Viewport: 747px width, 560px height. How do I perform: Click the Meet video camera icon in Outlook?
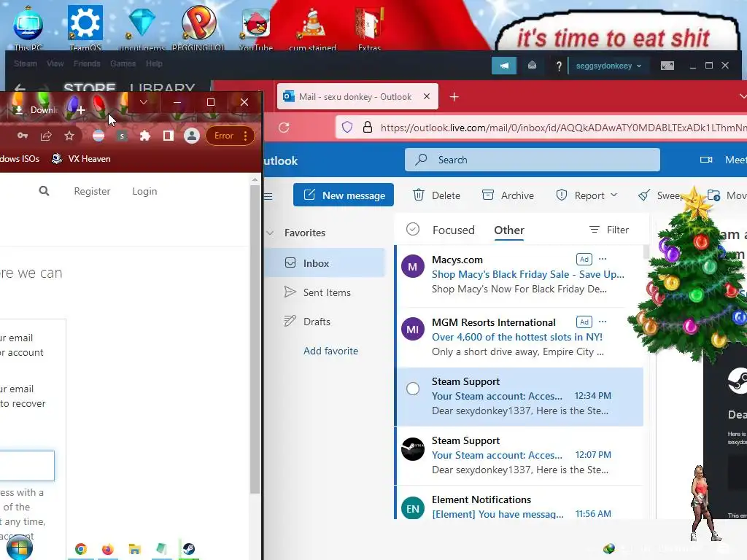pos(706,160)
